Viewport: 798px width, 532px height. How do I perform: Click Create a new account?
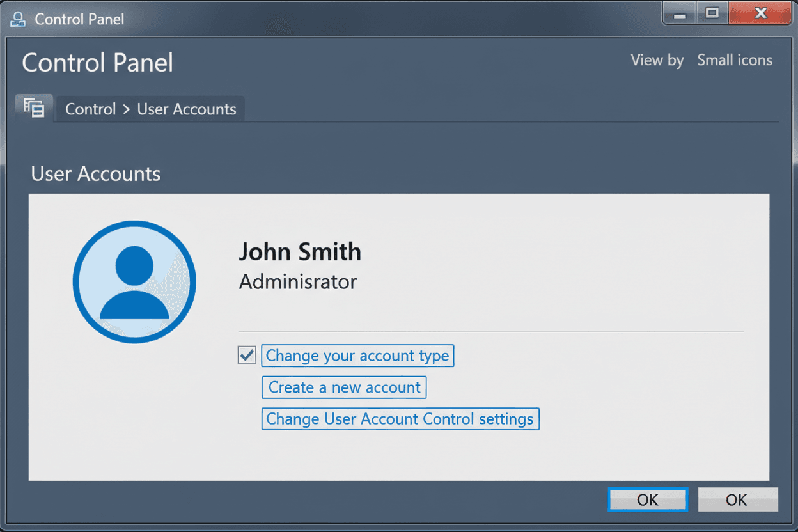click(343, 387)
